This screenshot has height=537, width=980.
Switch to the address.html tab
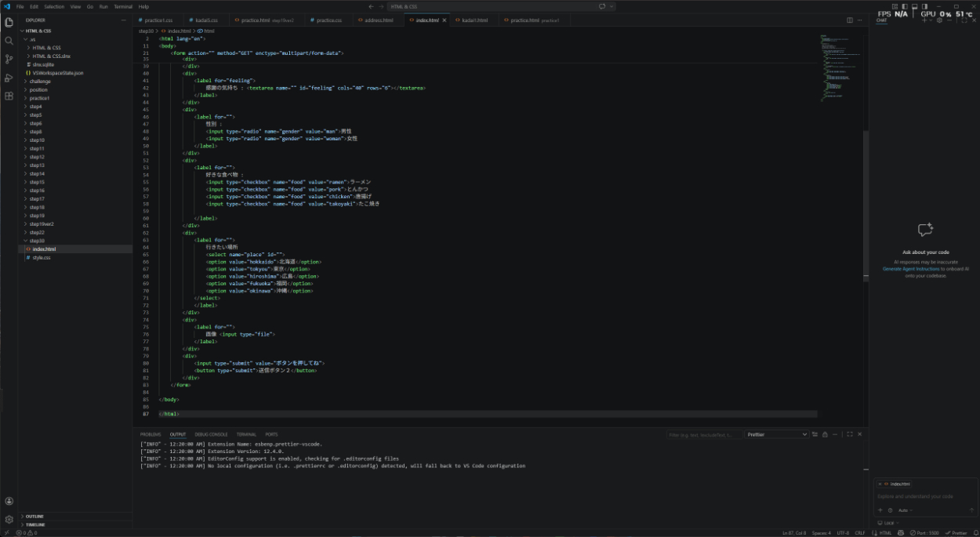379,20
